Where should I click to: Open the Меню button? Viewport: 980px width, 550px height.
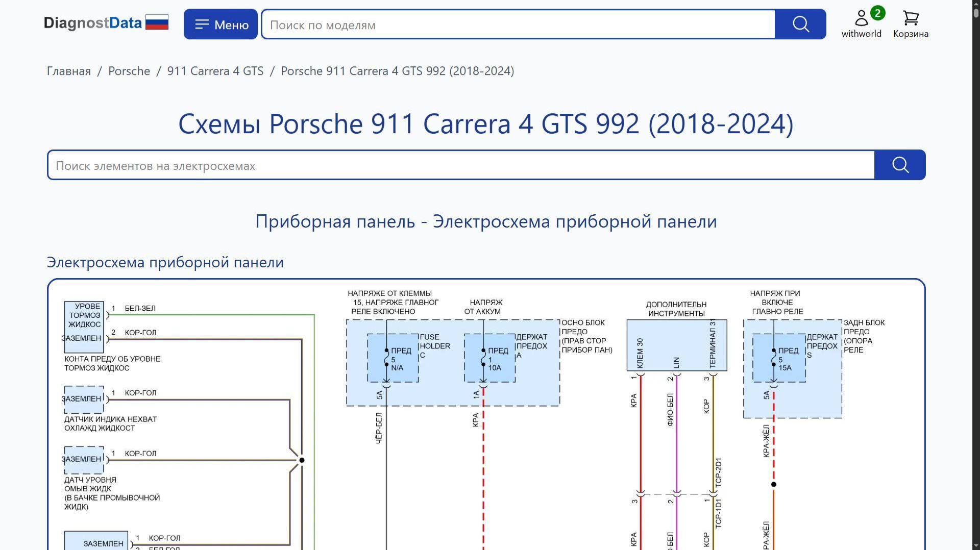point(220,24)
